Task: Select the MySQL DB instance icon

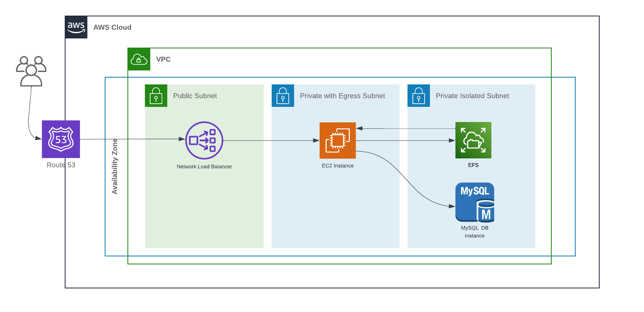Action: tap(475, 202)
